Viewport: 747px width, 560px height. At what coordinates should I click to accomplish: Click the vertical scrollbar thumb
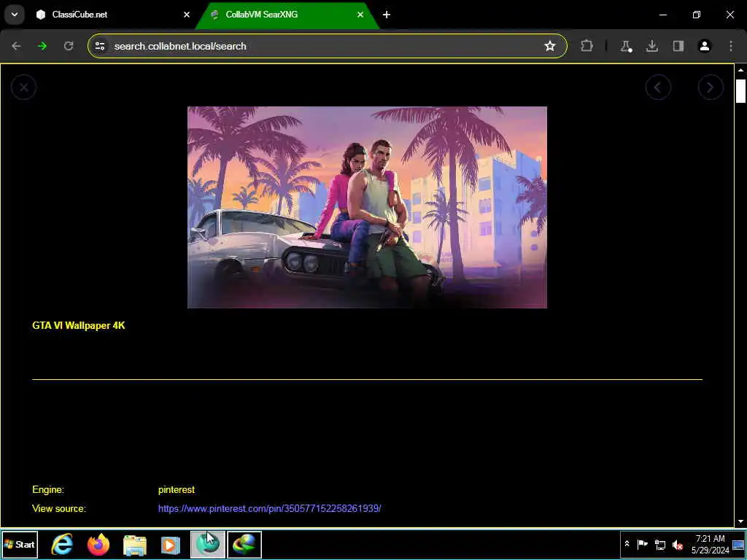point(740,91)
